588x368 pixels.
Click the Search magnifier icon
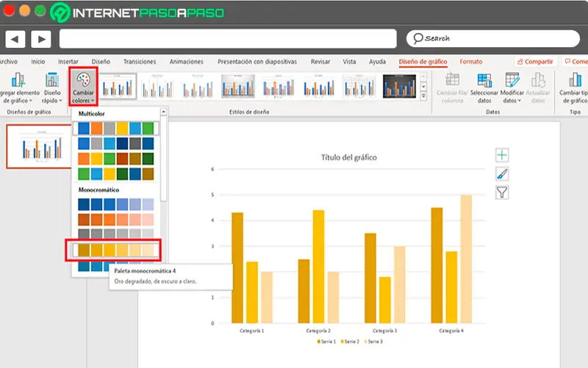pyautogui.click(x=417, y=38)
